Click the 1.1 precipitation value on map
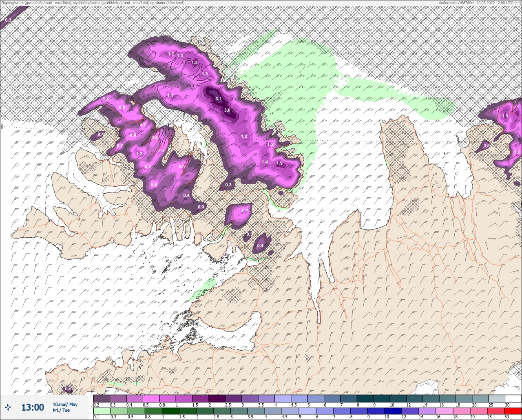This screenshot has height=420, width=522. (x=170, y=95)
